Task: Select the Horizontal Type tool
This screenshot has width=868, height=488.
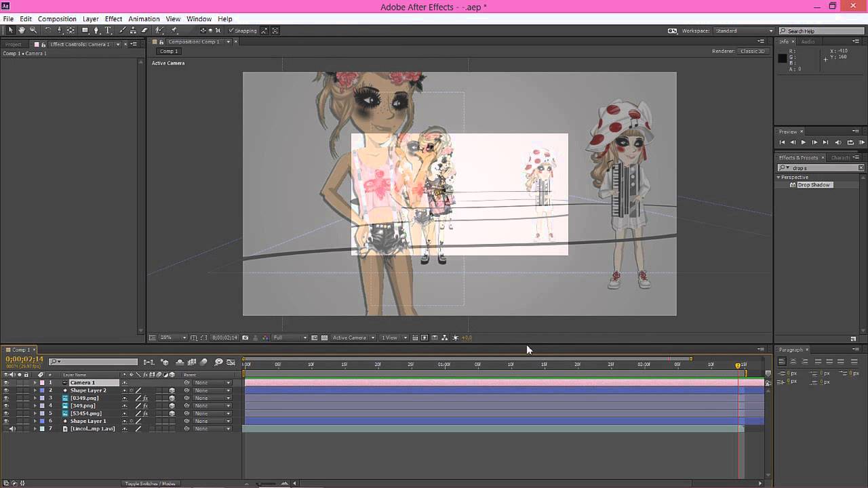Action: click(108, 30)
